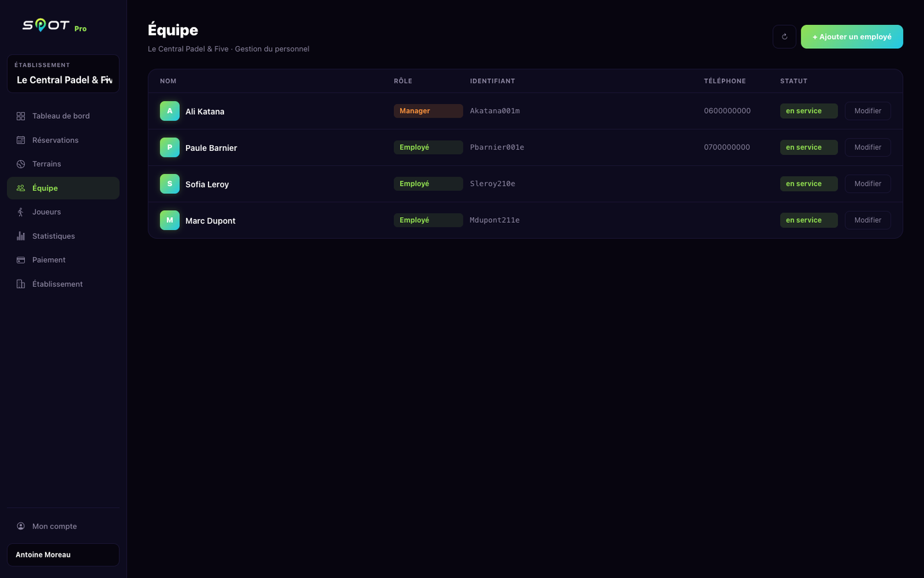Add a new employee with Ajouter button
The height and width of the screenshot is (578, 924).
pos(851,37)
